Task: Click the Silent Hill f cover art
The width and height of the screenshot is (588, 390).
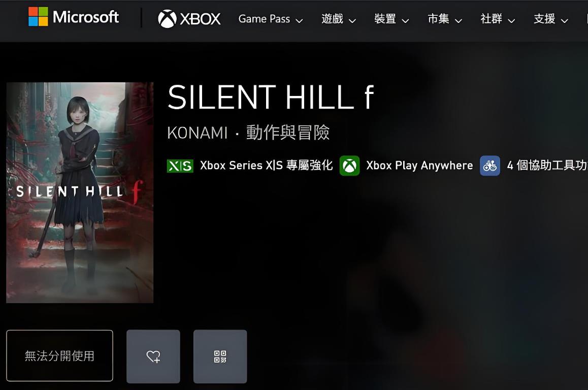Action: tap(80, 192)
